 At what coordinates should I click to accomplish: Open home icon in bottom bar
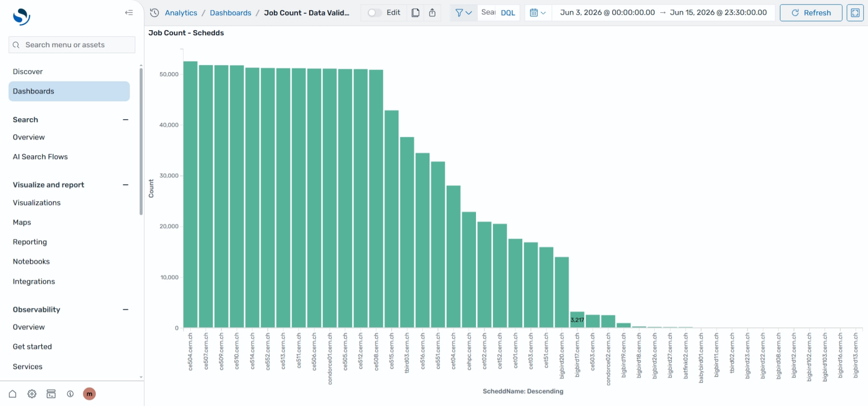(13, 394)
